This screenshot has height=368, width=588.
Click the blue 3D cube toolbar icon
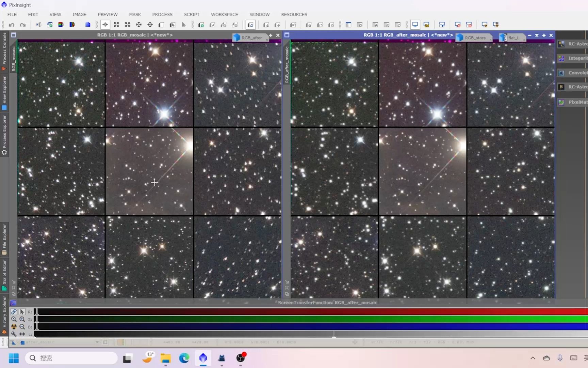point(87,25)
